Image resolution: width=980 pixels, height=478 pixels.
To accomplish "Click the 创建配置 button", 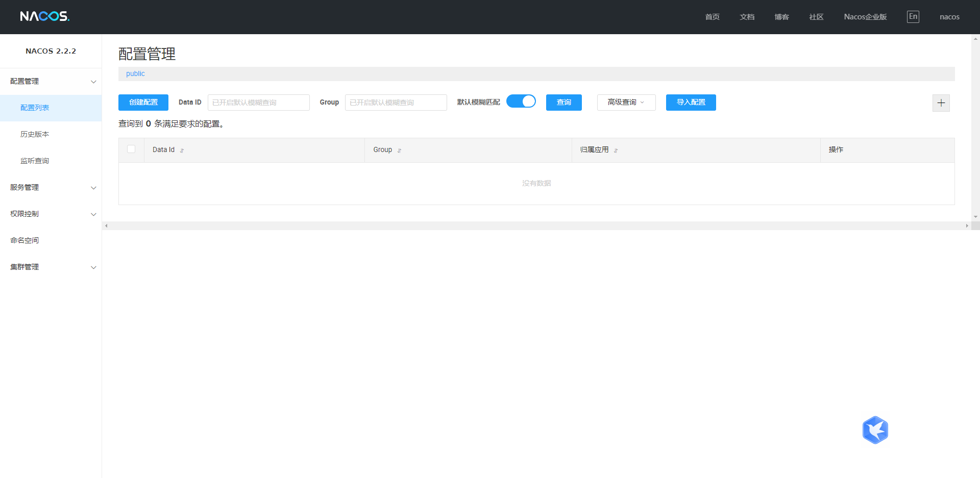I will coord(143,103).
